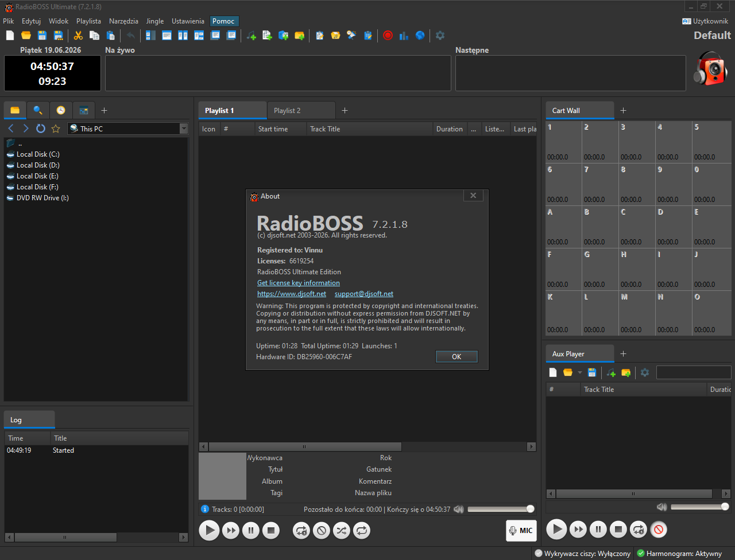The height and width of the screenshot is (560, 735).
Task: Toggle the silence detector status (Wykrywacz ciszy)
Action: (x=583, y=554)
